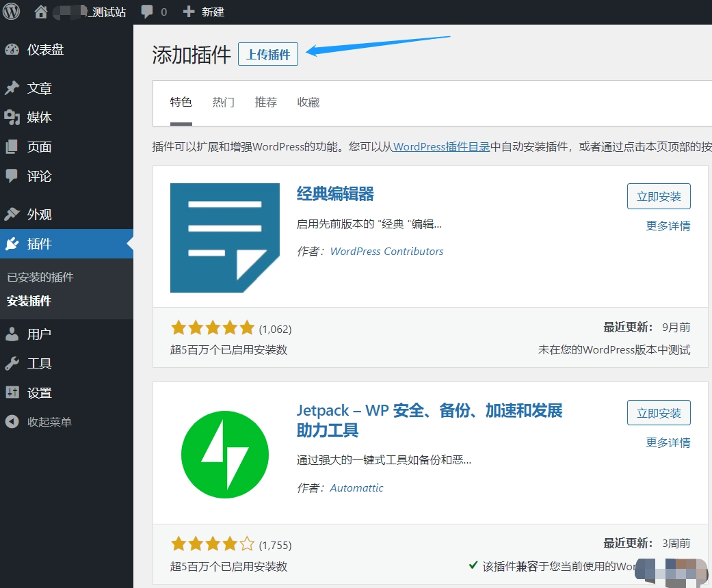The height and width of the screenshot is (588, 712).
Task: Open 工具 wrench menu in sidebar
Action: (39, 364)
